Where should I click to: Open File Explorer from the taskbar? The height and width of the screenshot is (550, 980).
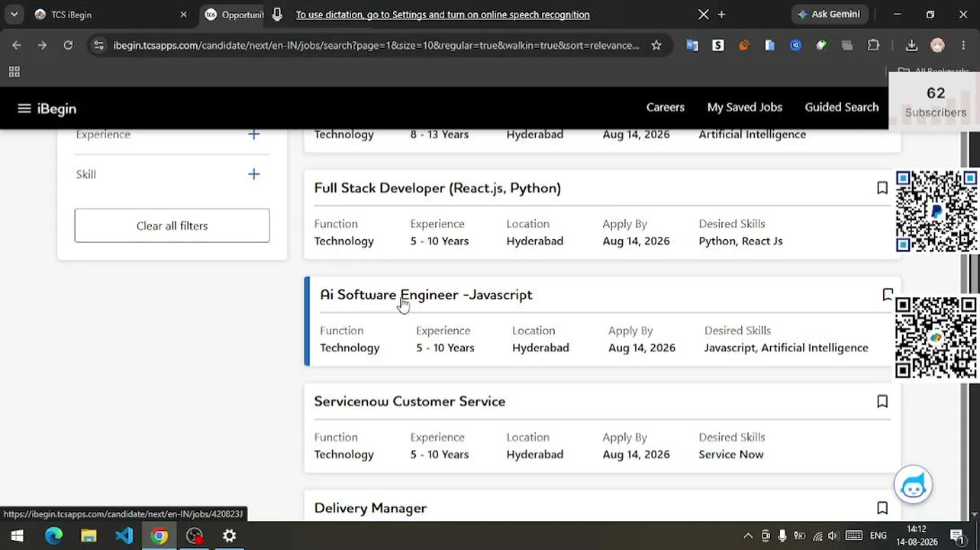coord(89,535)
